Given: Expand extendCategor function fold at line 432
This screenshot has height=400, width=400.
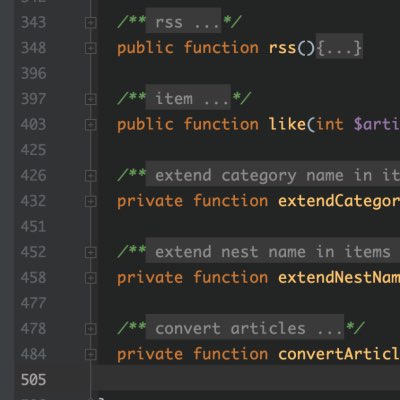Looking at the screenshot, I should coord(90,201).
